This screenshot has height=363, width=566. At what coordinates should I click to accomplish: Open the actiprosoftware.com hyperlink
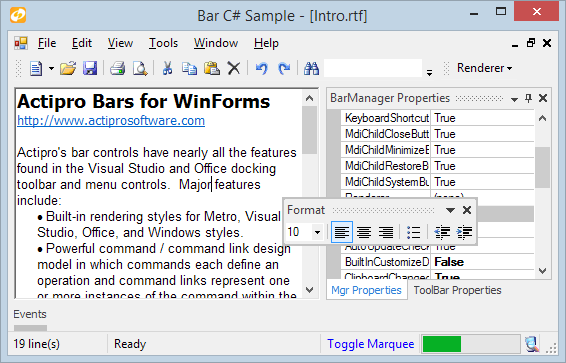pyautogui.click(x=111, y=121)
